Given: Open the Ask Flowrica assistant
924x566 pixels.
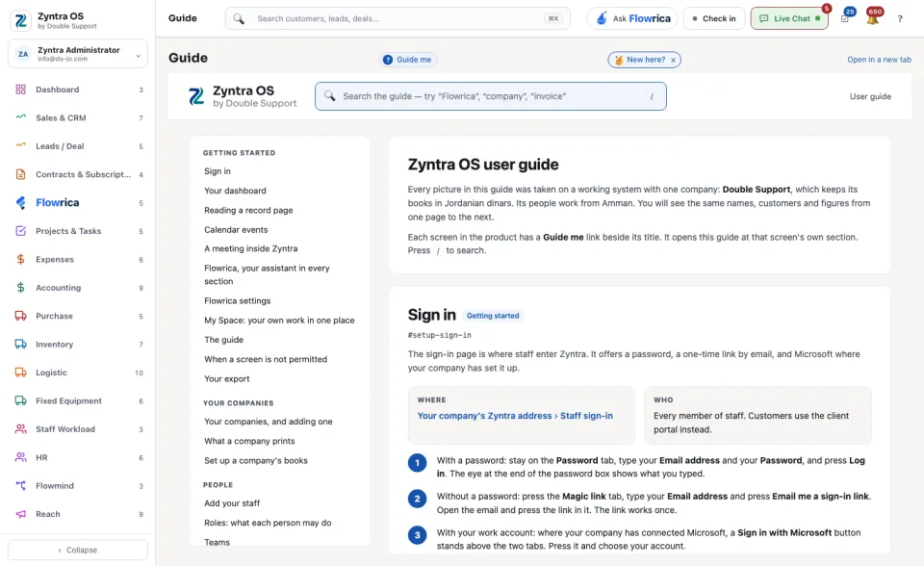Looking at the screenshot, I should click(x=632, y=18).
